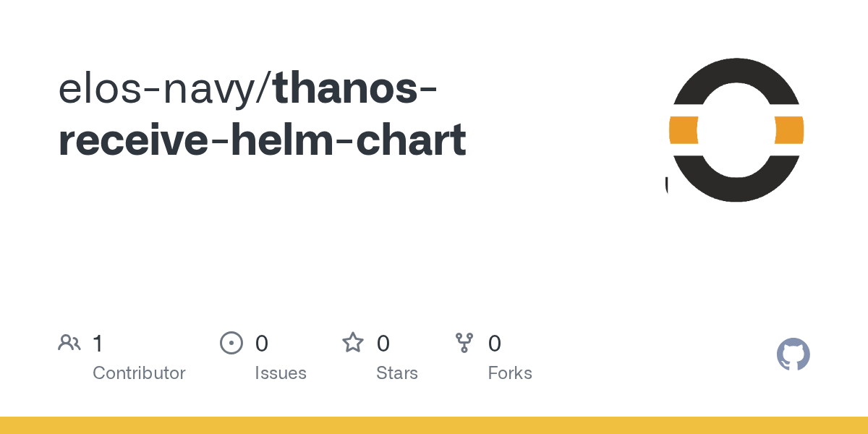Click the contributor count number 1
This screenshot has width=868, height=434.
coord(98,344)
